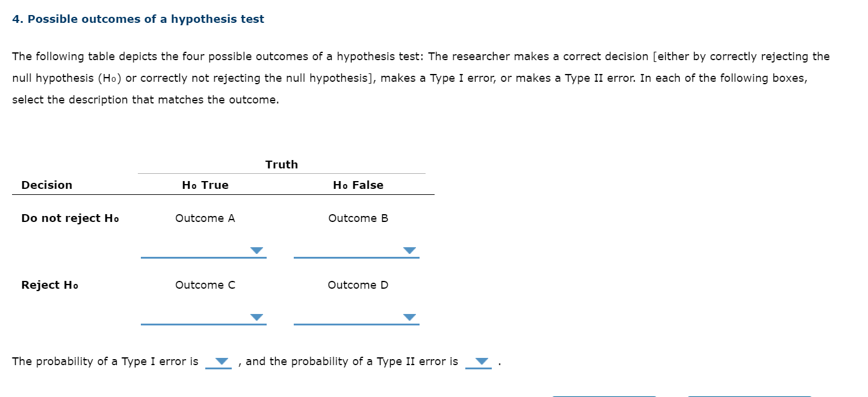Click the Decision table header

46,185
